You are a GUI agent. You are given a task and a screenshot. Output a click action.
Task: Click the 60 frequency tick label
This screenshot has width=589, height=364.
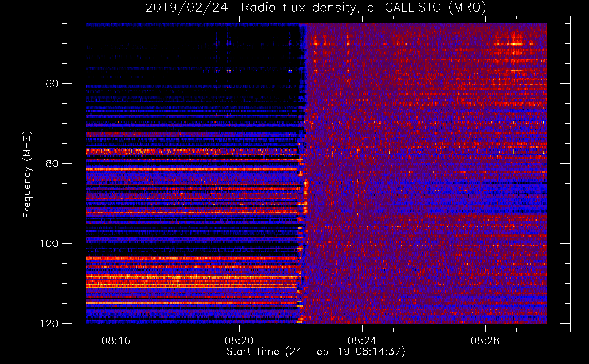[52, 84]
